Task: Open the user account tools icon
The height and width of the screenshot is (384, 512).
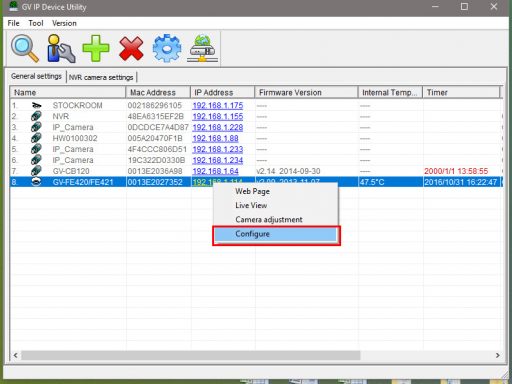Action: (61, 49)
